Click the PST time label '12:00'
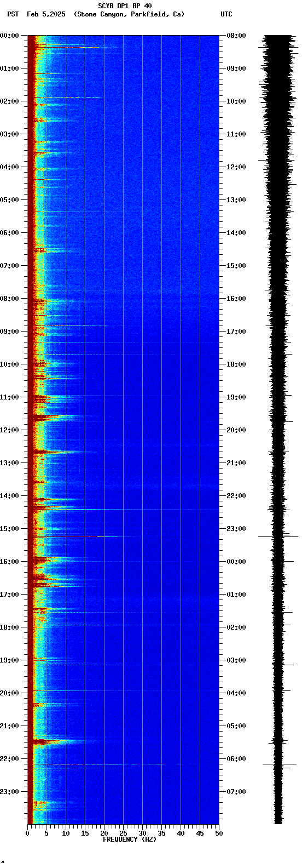302x868 pixels. pos(9,430)
